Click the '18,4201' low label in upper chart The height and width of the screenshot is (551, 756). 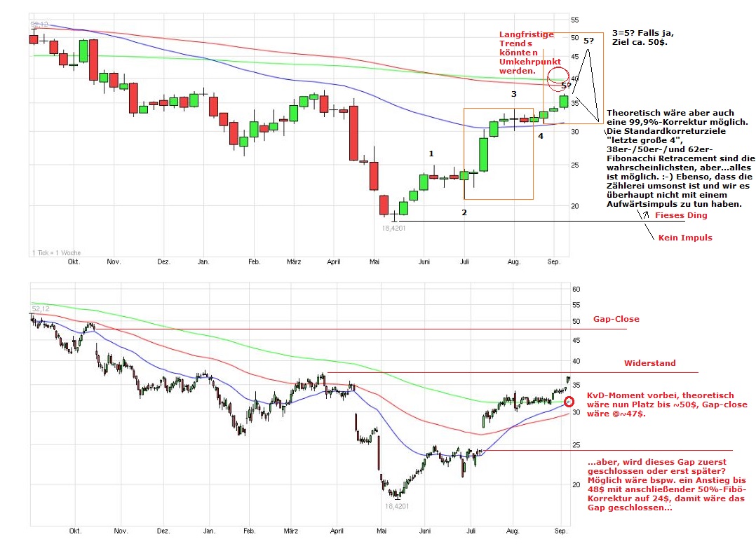click(x=394, y=227)
